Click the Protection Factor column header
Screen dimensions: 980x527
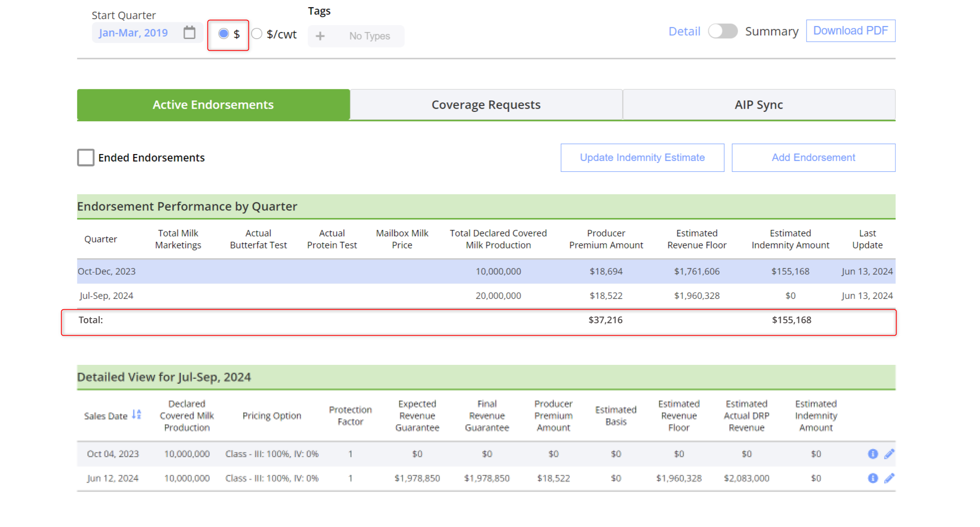350,416
